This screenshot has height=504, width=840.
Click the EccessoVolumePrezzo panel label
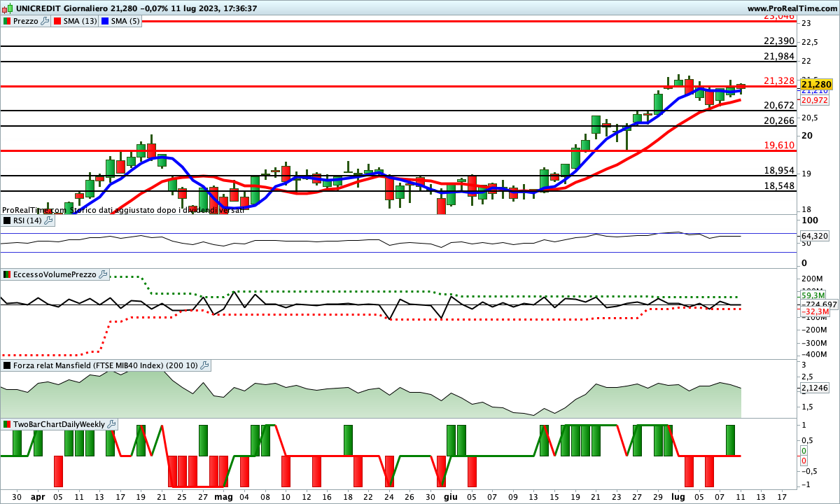(x=55, y=275)
